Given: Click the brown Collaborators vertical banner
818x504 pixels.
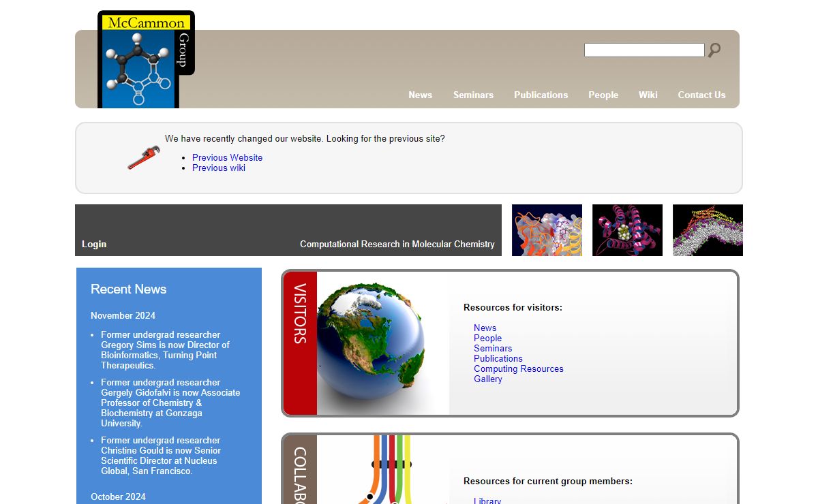Looking at the screenshot, I should click(300, 469).
